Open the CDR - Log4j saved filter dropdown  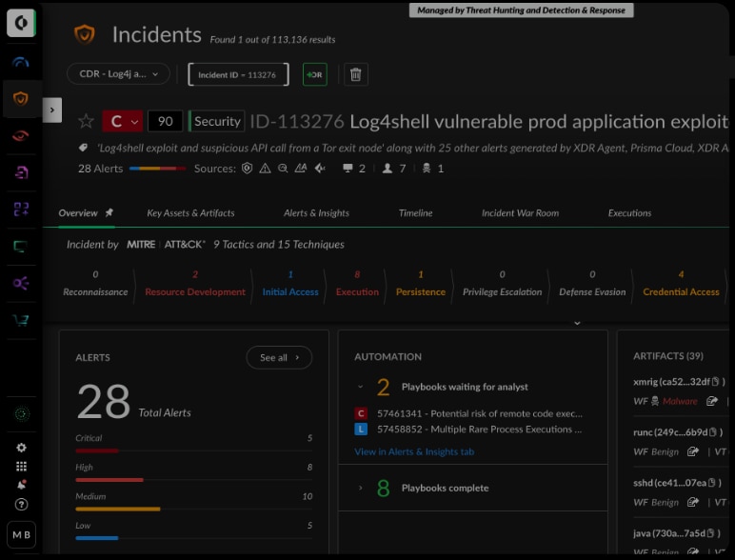[118, 74]
